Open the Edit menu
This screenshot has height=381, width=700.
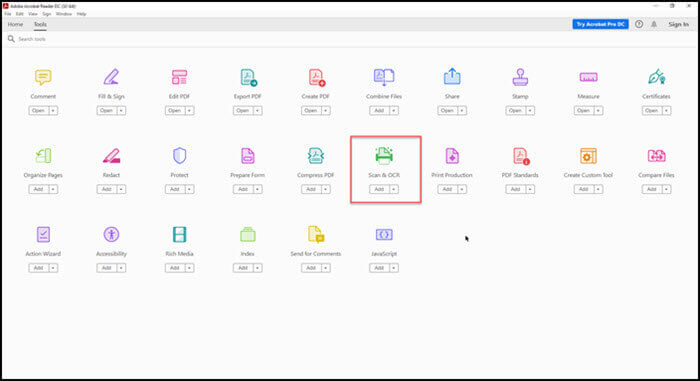click(x=20, y=14)
